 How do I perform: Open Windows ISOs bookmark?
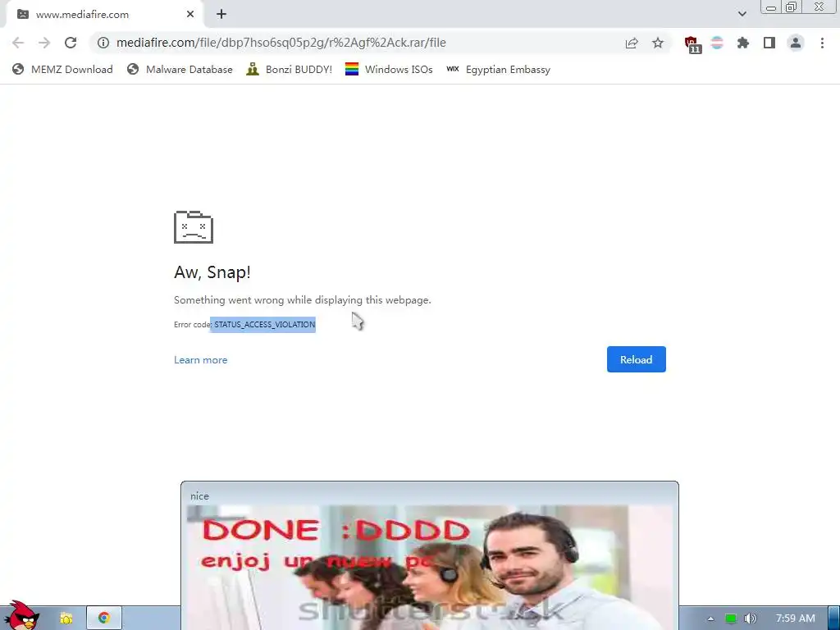[389, 69]
